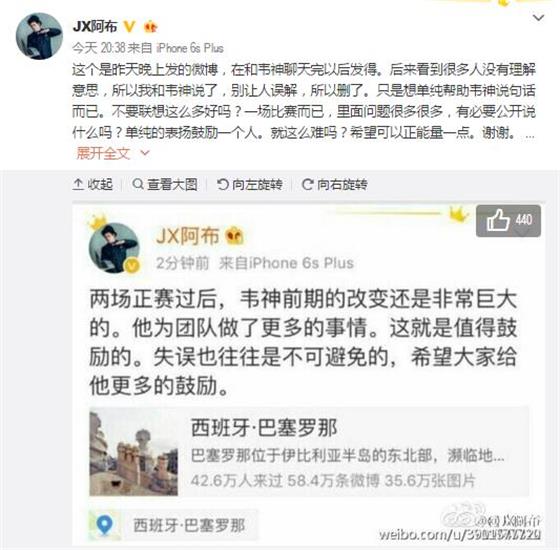Screen dimensions: 560x550
Task: Expand full post text with 展开全文
Action: click(103, 154)
